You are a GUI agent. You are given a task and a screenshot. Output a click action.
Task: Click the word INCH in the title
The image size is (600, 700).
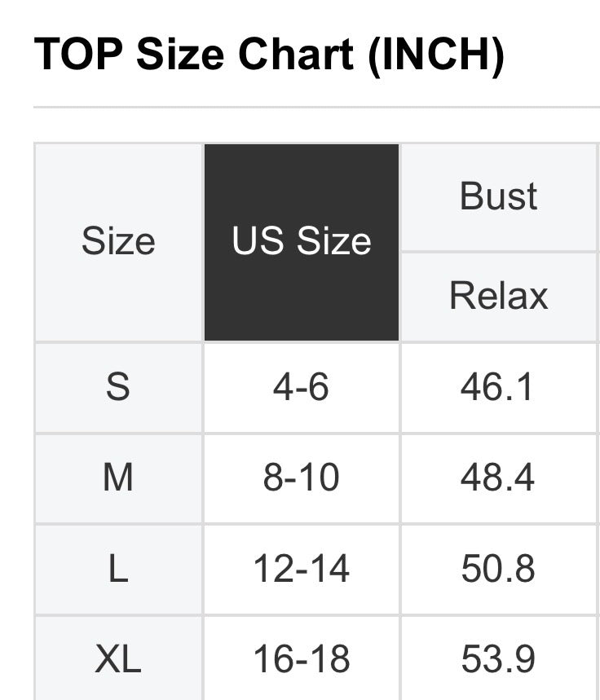point(436,54)
